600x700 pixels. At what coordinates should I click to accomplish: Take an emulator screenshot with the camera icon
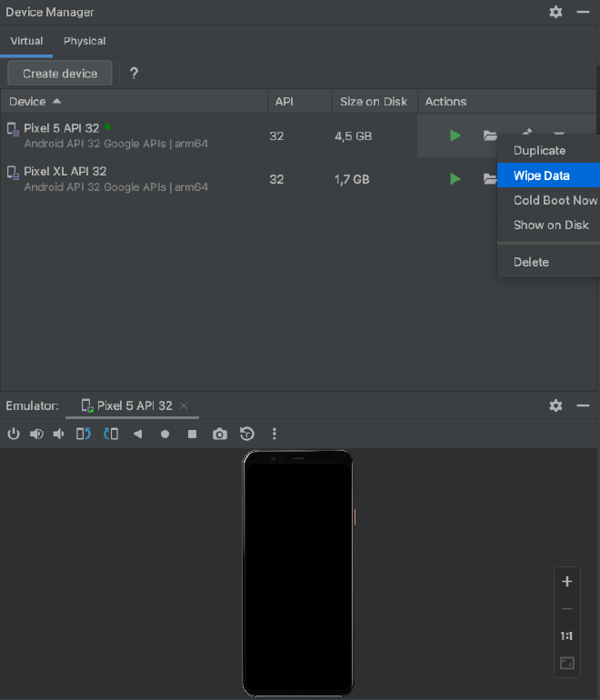[219, 435]
